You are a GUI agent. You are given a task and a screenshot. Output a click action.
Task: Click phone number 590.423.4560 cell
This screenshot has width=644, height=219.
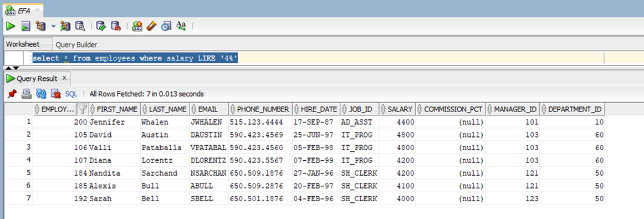pos(260,147)
